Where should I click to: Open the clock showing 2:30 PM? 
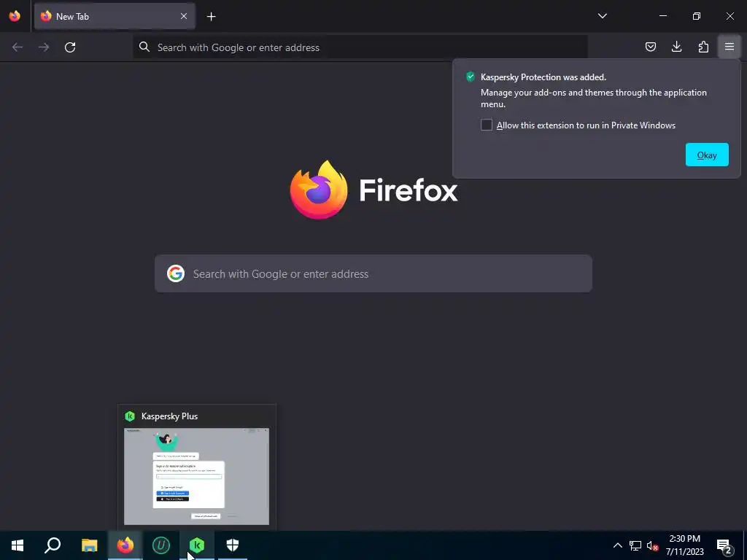click(x=684, y=545)
